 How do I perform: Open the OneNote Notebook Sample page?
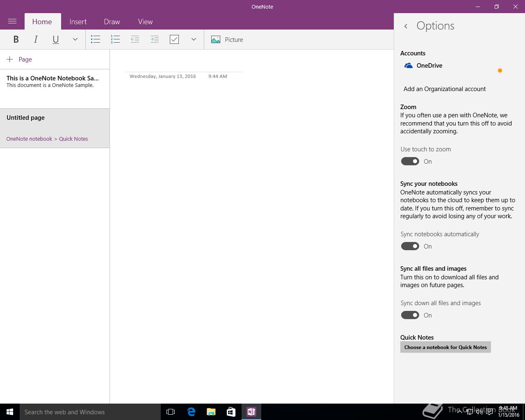coord(55,89)
